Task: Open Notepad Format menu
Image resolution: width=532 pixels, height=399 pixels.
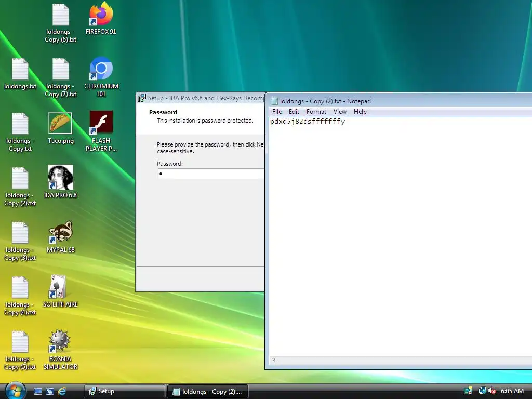Action: [316, 112]
